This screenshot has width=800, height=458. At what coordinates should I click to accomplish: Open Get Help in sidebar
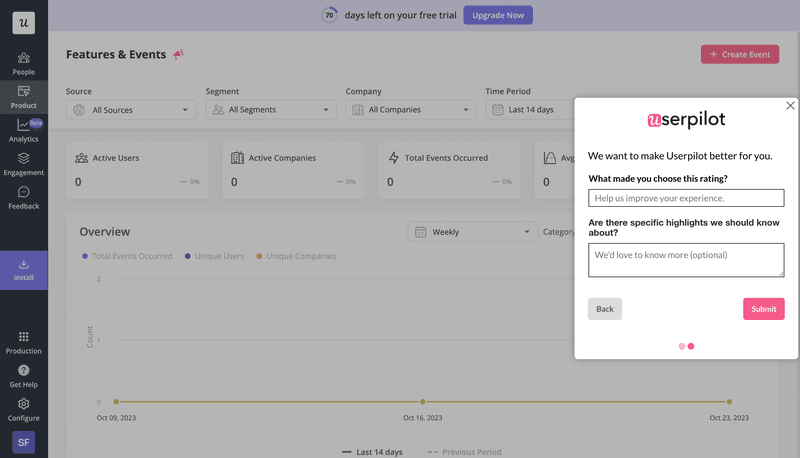23,376
